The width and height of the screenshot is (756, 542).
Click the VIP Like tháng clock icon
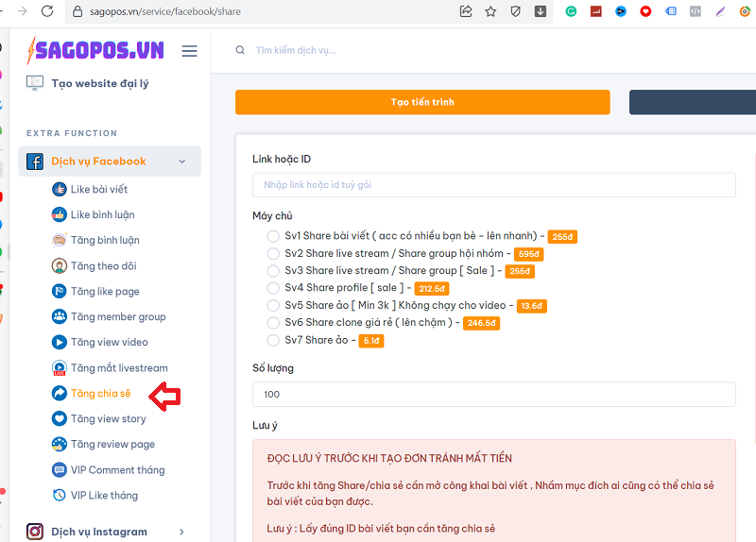pyautogui.click(x=59, y=495)
